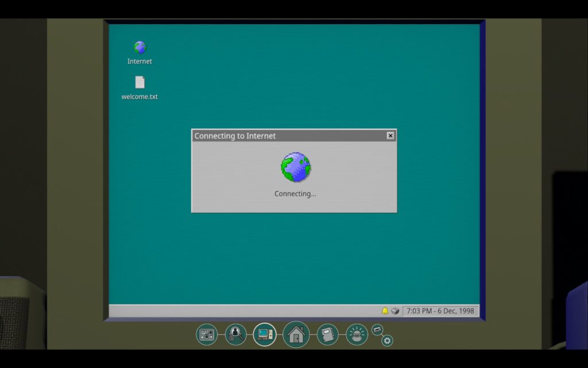Select the desktop computer view icon
Viewport: 588px width, 368px height.
coord(265,334)
